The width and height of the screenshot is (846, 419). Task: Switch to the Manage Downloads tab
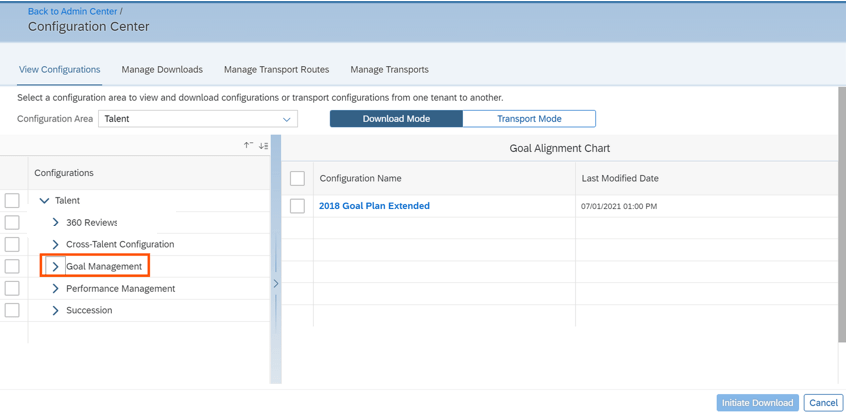click(162, 70)
